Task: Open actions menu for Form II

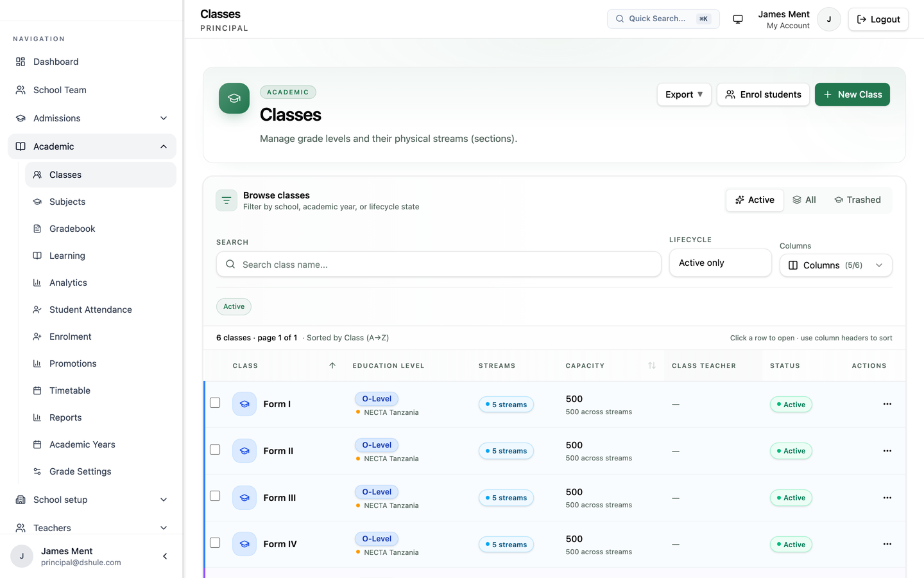Action: (x=887, y=451)
